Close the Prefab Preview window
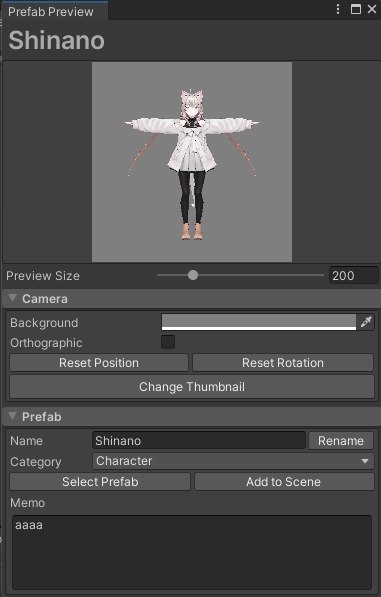The image size is (381, 597). click(x=372, y=9)
